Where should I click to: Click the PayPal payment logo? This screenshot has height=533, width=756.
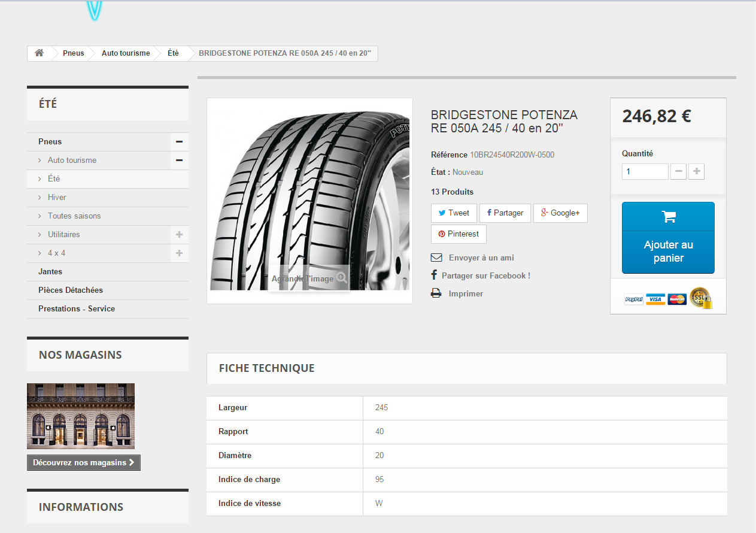634,299
